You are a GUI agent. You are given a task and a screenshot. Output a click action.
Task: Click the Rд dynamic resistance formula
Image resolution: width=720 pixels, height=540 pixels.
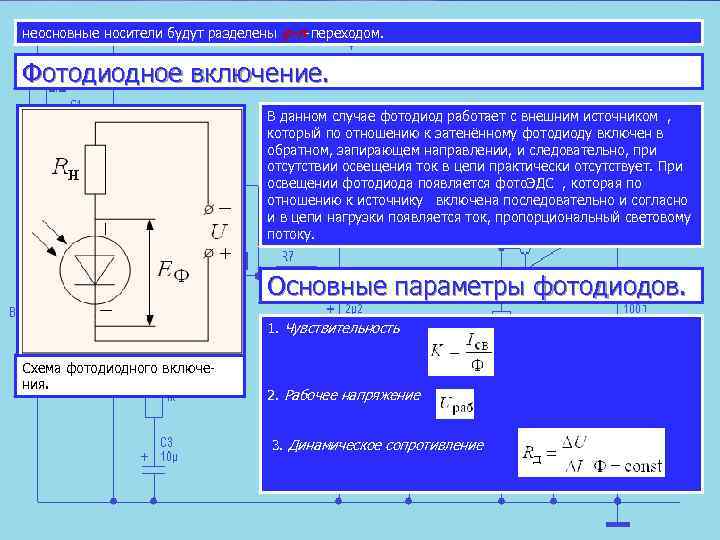coord(591,453)
